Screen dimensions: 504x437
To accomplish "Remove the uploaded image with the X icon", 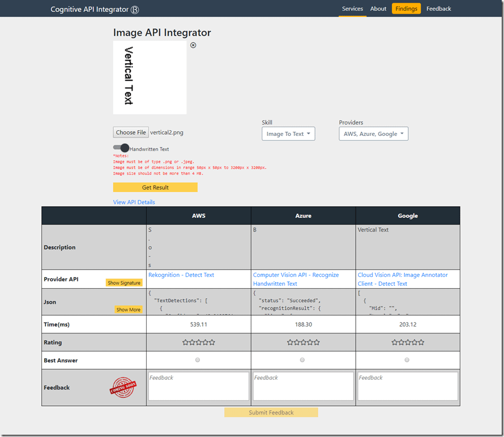I will (193, 45).
